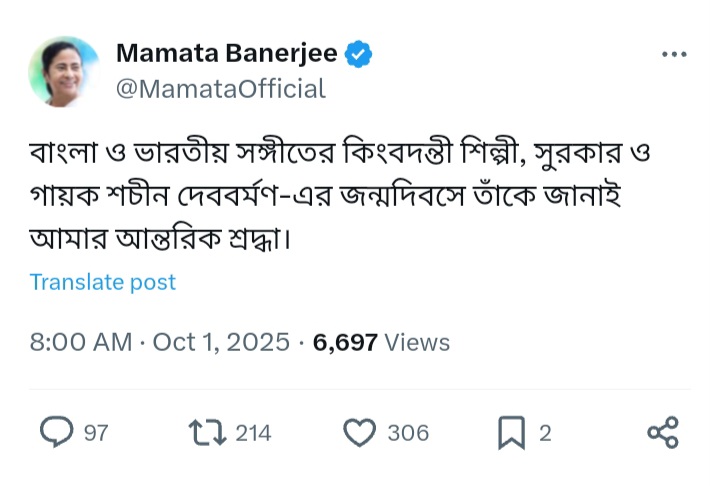Open the three-dot more options menu
Image resolution: width=710 pixels, height=486 pixels.
[x=674, y=53]
